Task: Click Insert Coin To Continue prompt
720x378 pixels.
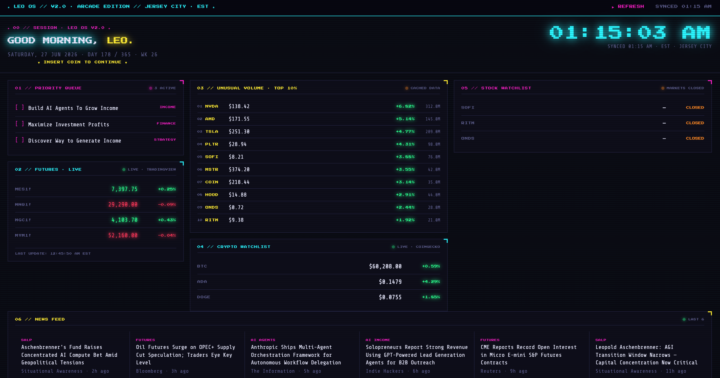Action: point(83,62)
